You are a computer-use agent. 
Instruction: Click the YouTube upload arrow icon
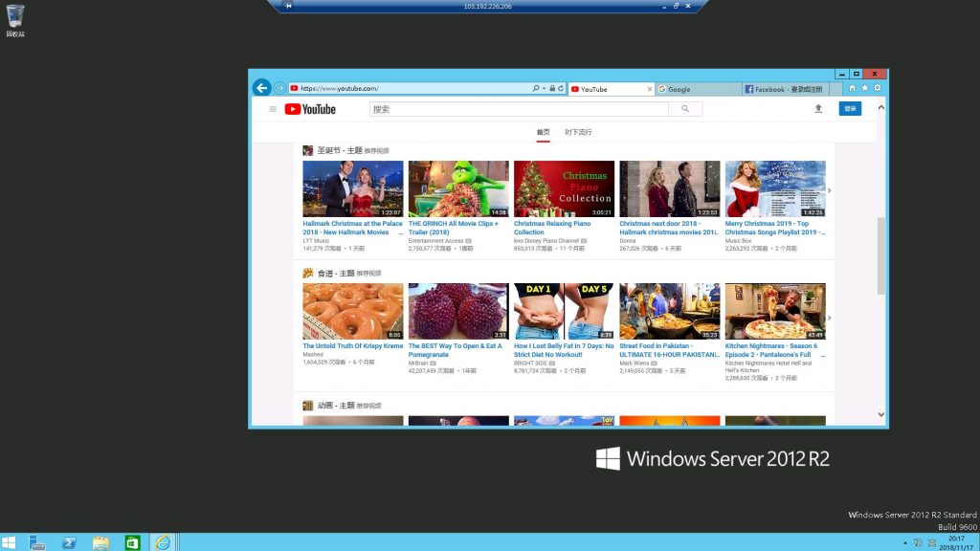click(x=818, y=109)
